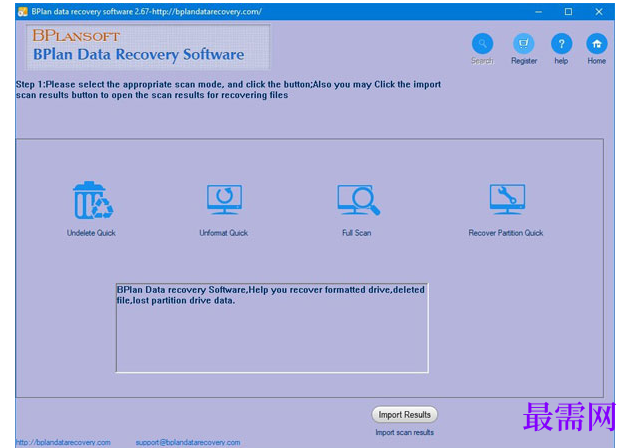Minimize the BPlan window

pyautogui.click(x=538, y=12)
